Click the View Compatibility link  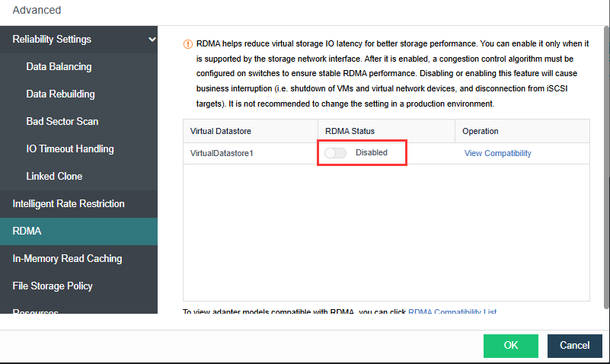coord(497,153)
